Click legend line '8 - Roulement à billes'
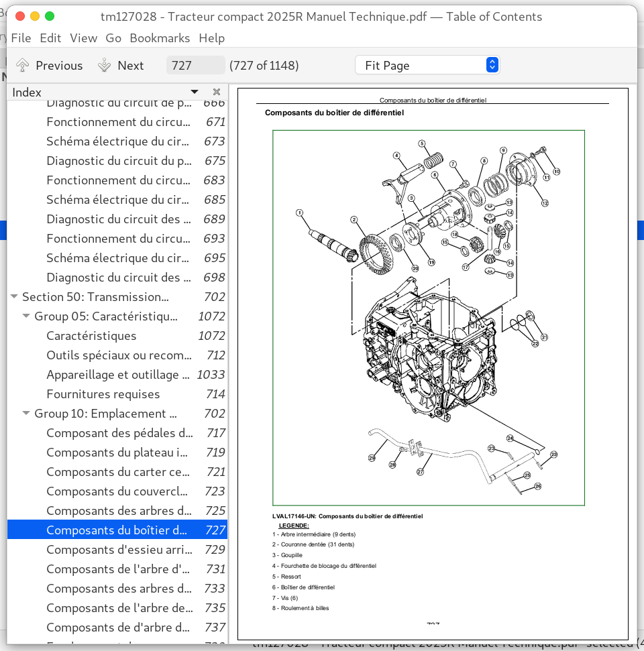Viewport: 644px width, 651px height. 301,608
